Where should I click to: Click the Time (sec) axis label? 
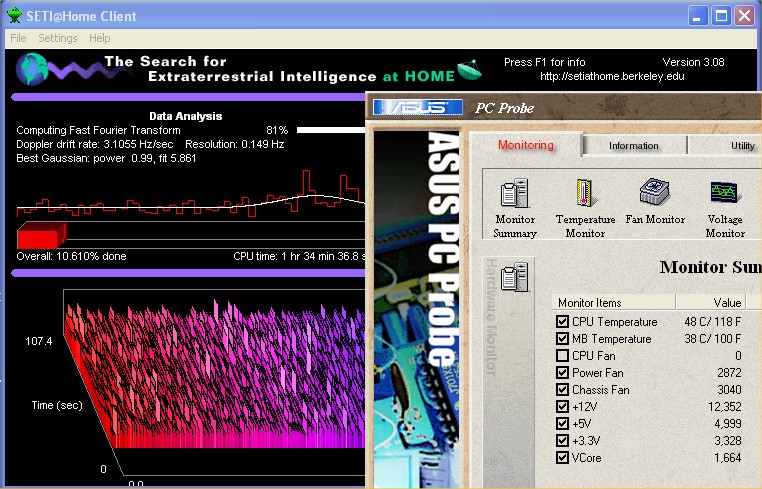tap(57, 405)
